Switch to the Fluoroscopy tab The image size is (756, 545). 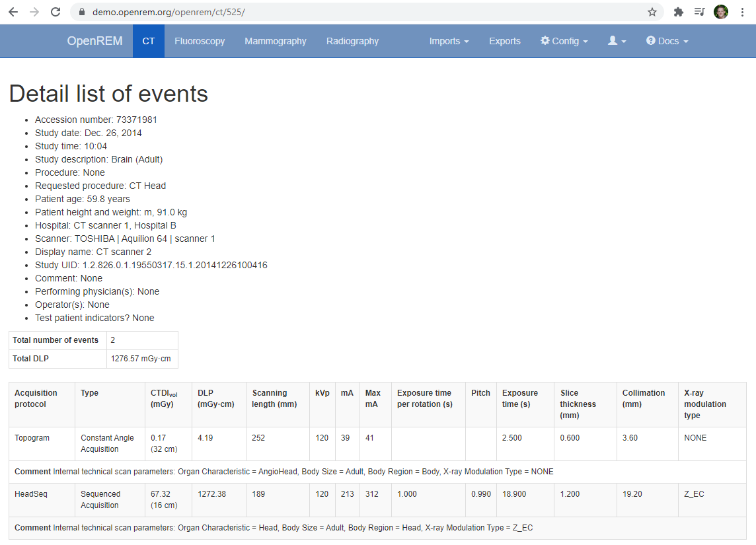pos(200,41)
